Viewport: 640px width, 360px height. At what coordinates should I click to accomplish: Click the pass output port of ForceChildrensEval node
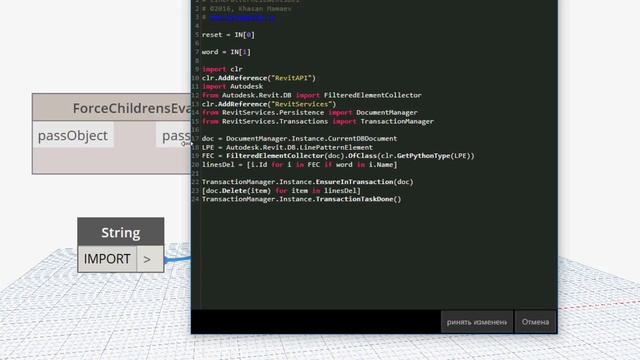pos(174,136)
